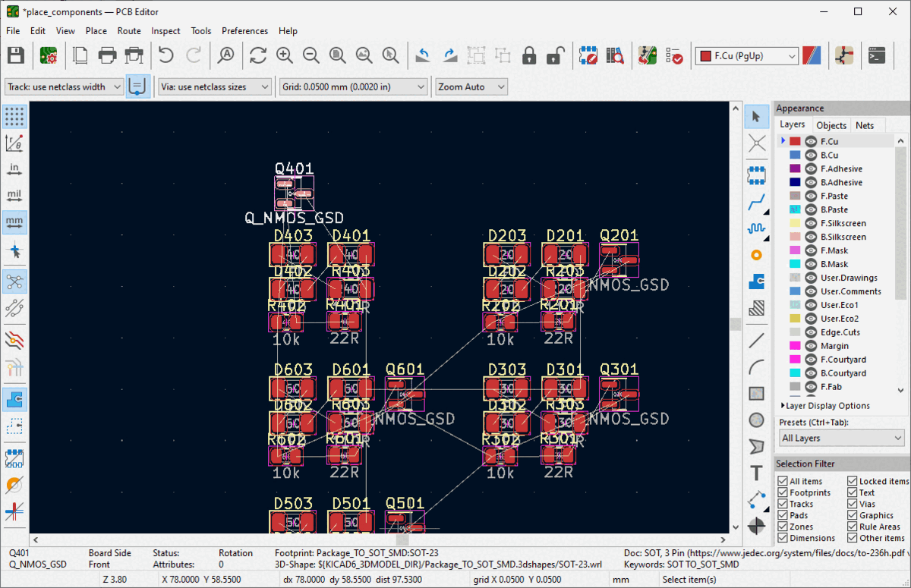Switch to the Objects tab
This screenshot has height=588, width=911.
click(x=831, y=125)
